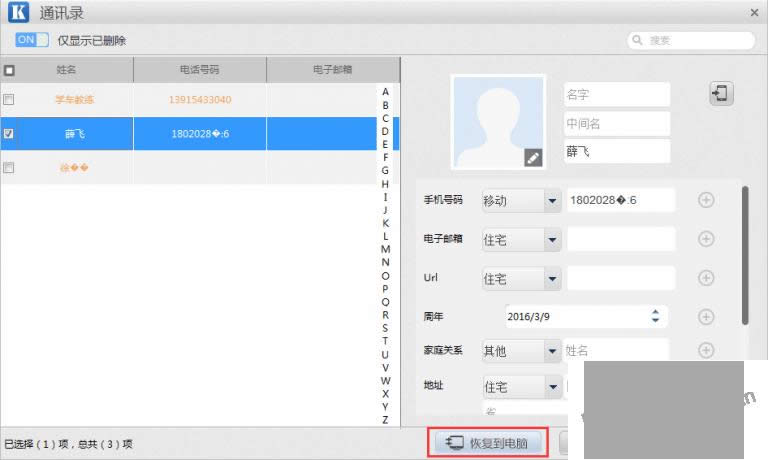
Task: Expand the email type dropdown showing 住宅
Action: pos(551,240)
